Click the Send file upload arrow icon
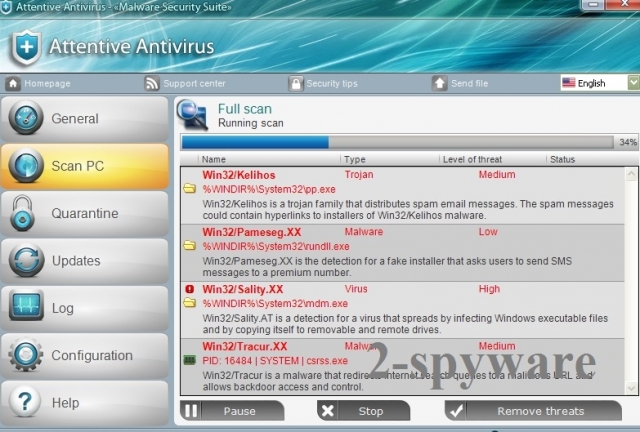The image size is (640, 432). 439,84
